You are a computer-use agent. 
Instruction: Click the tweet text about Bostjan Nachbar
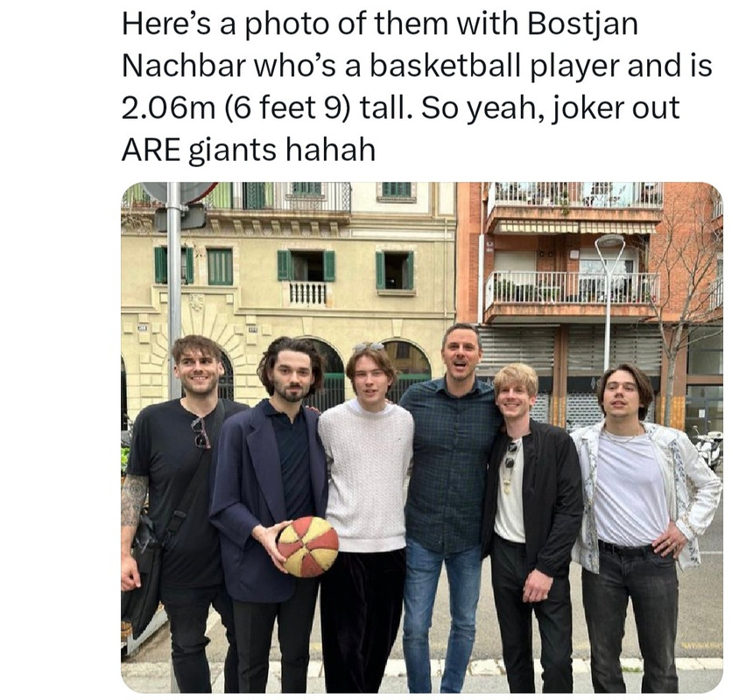417,87
